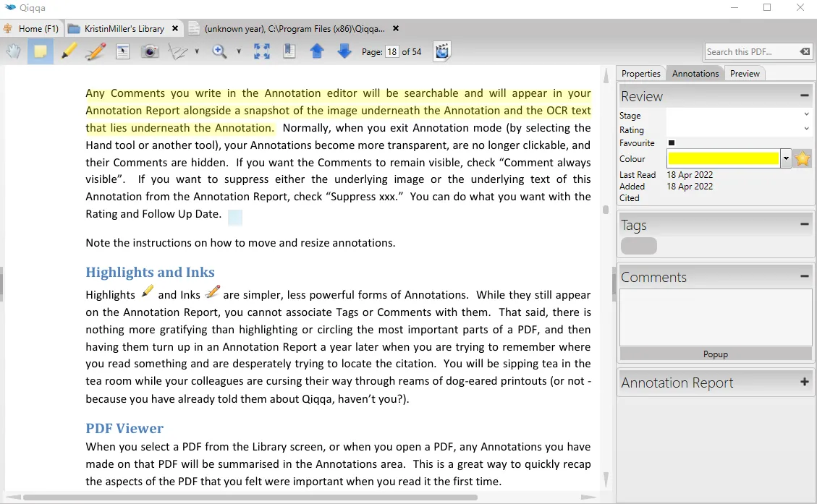Go to previous page with up arrow
817x504 pixels.
pos(317,51)
